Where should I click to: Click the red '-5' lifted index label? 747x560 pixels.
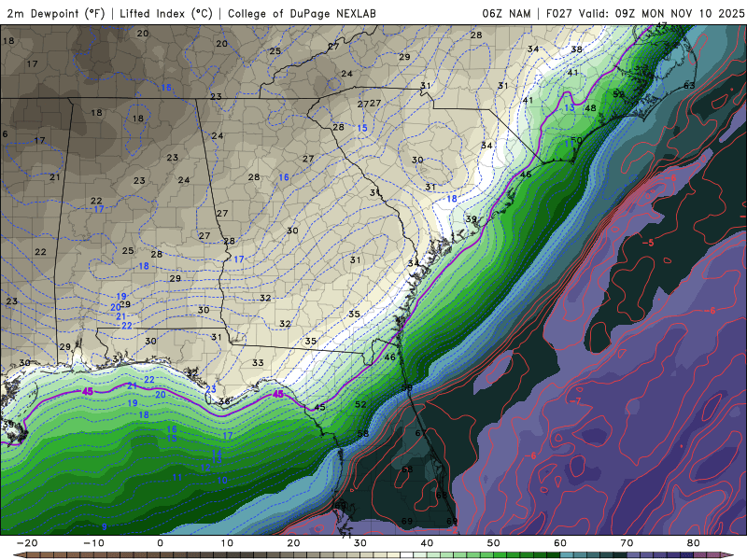pos(648,243)
